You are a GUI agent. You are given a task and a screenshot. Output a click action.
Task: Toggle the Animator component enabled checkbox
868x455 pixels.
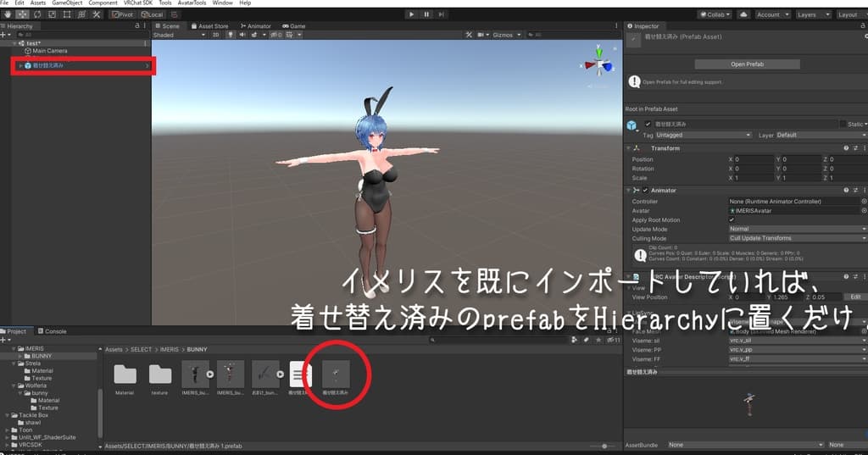[x=645, y=191]
